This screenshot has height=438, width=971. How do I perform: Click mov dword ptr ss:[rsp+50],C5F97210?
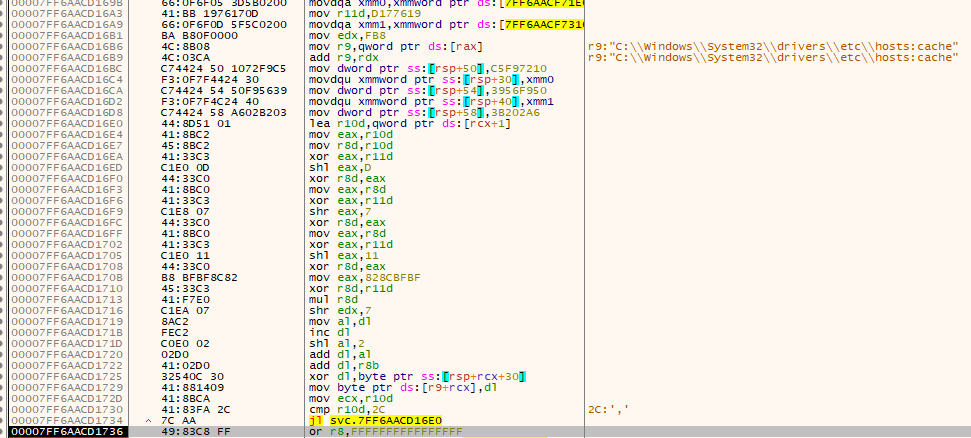click(x=427, y=68)
